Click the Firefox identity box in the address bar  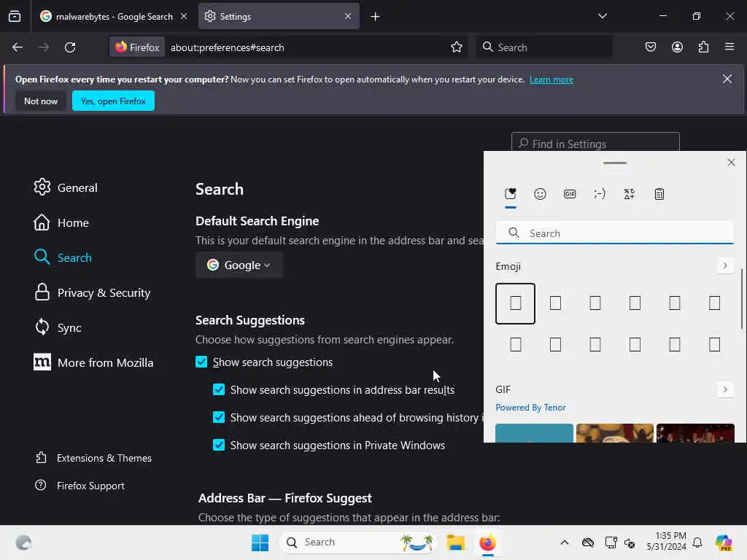[137, 47]
